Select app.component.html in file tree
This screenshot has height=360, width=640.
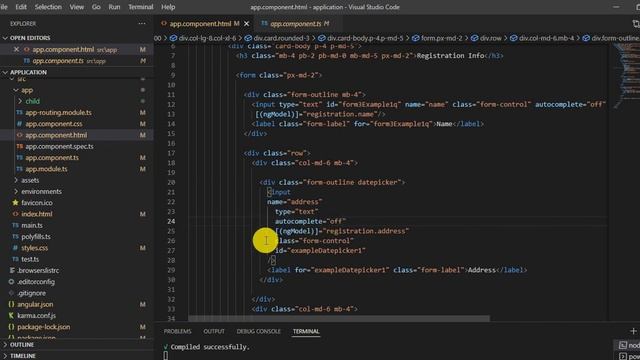[56, 135]
